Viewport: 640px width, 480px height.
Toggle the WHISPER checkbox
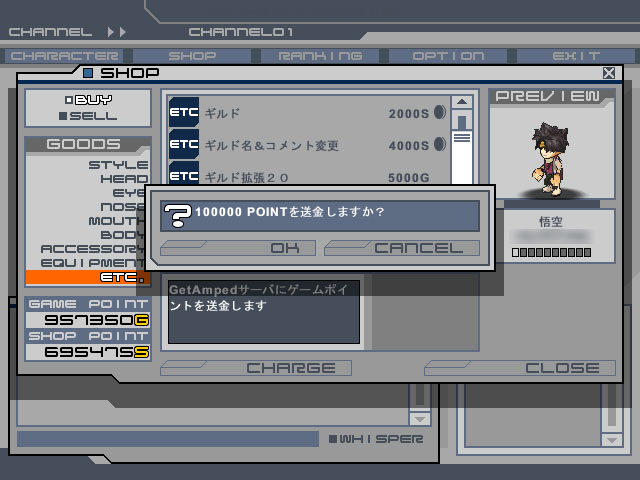(333, 439)
